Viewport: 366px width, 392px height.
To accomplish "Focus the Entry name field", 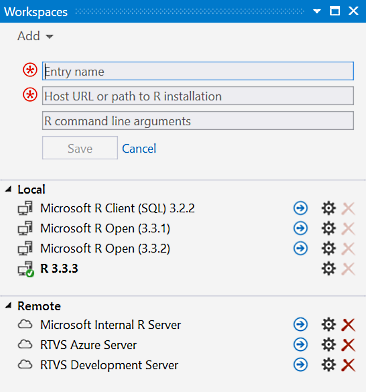I will click(198, 71).
